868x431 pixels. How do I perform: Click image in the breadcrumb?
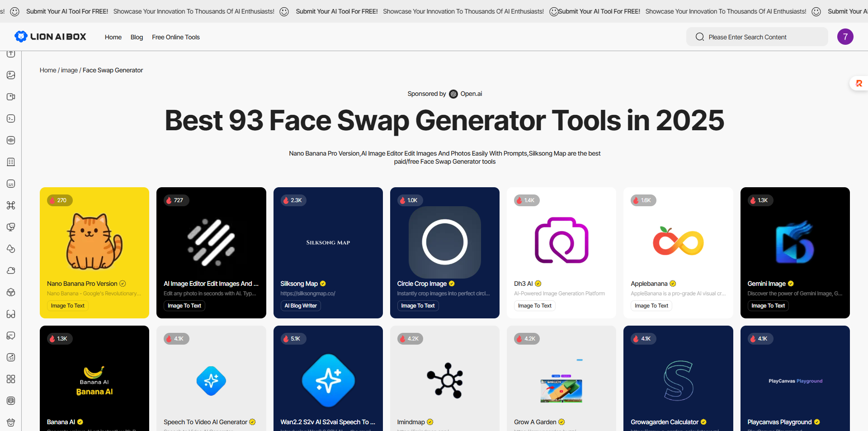point(69,70)
